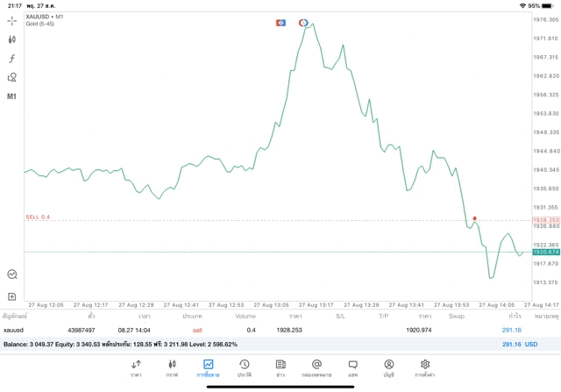Open the M1 timeframe selector

(x=12, y=96)
